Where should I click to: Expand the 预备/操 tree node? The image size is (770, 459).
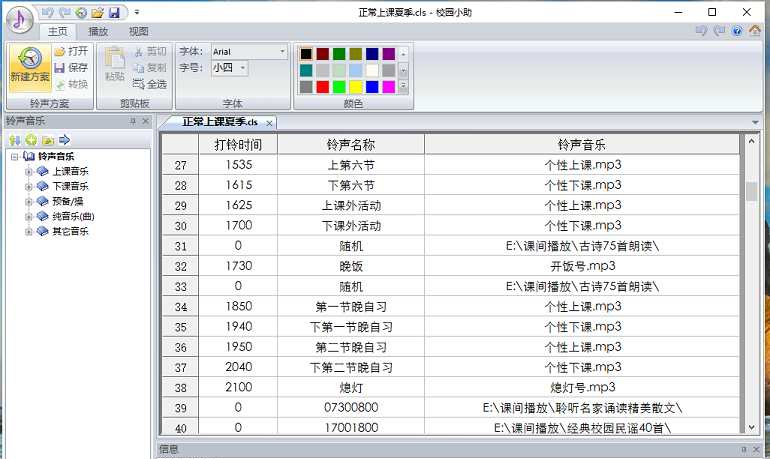click(28, 201)
